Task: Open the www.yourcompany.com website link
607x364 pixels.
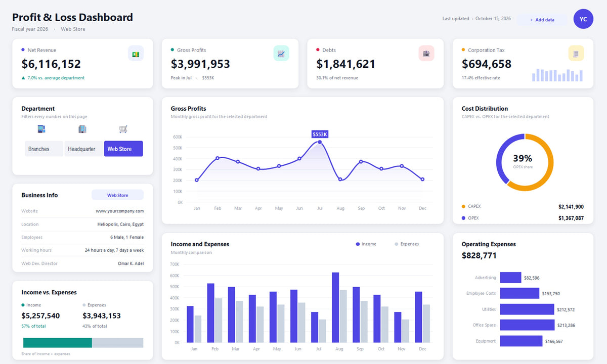Action: click(119, 211)
